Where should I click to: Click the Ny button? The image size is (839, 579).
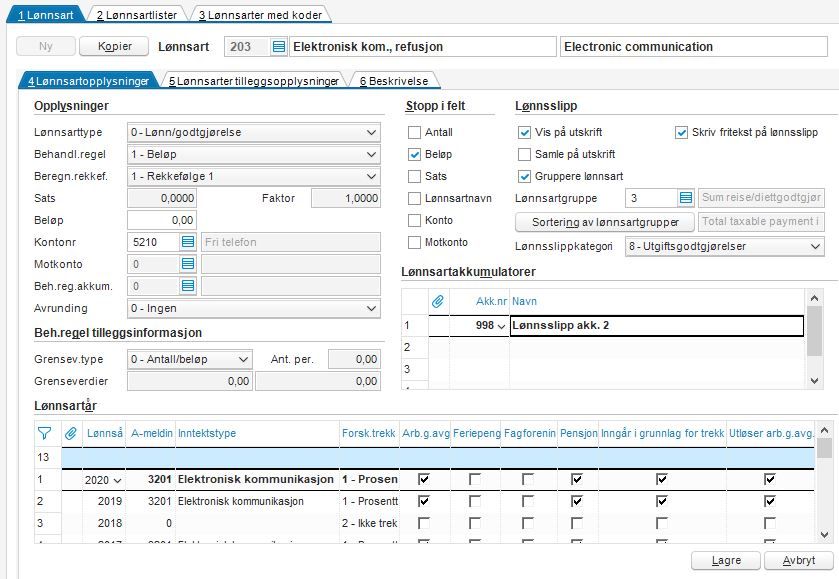45,46
